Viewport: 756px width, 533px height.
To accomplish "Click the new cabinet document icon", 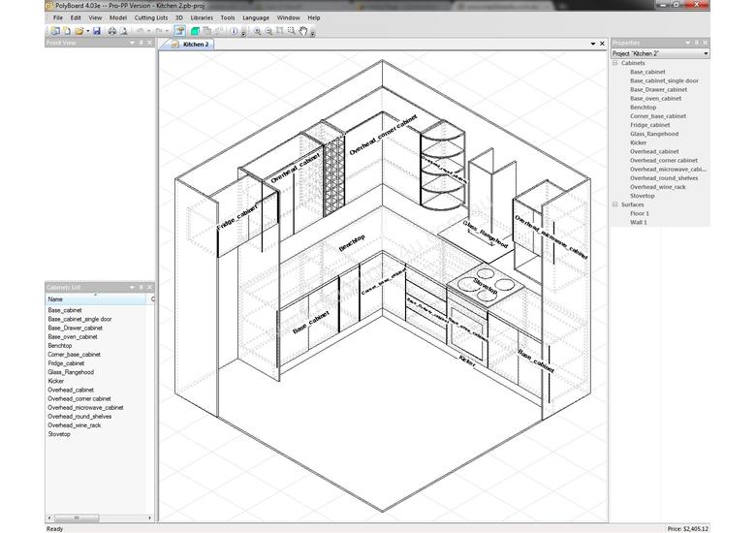I will pos(67,31).
